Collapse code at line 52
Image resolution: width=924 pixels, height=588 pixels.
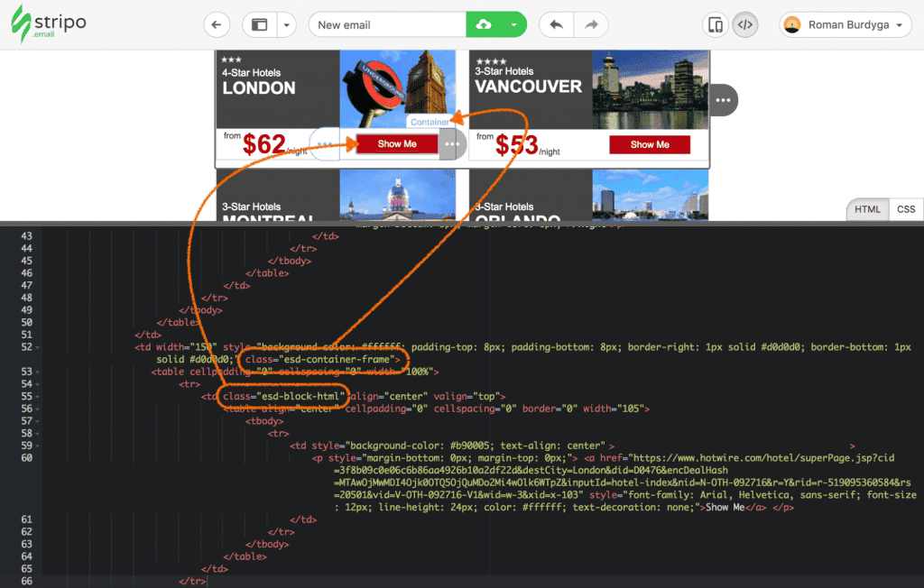tap(35, 347)
